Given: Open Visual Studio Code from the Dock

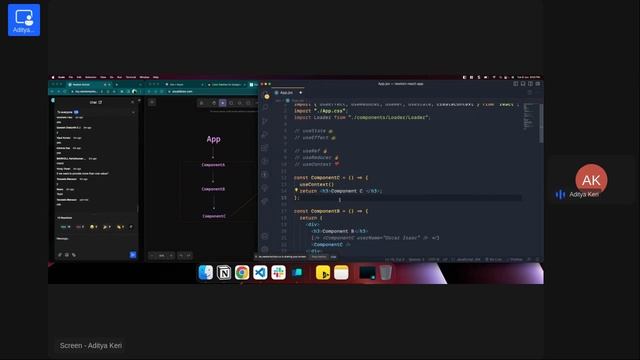Looking at the screenshot, I should pyautogui.click(x=260, y=273).
